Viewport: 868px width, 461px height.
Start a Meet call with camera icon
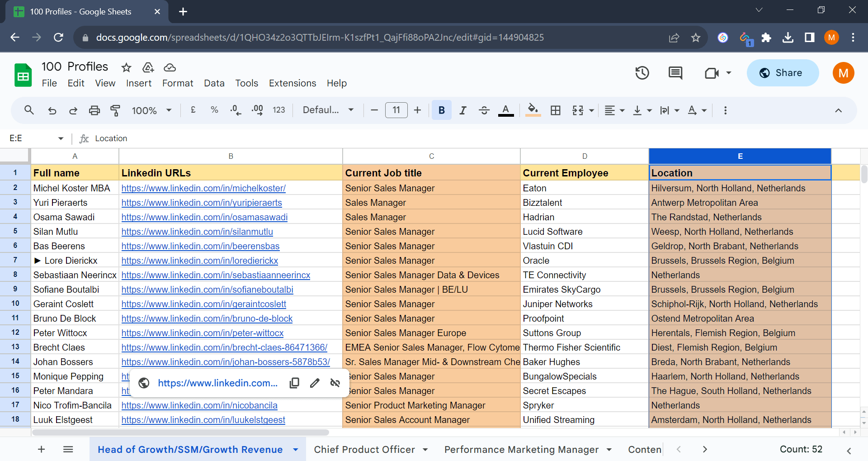[x=712, y=73]
